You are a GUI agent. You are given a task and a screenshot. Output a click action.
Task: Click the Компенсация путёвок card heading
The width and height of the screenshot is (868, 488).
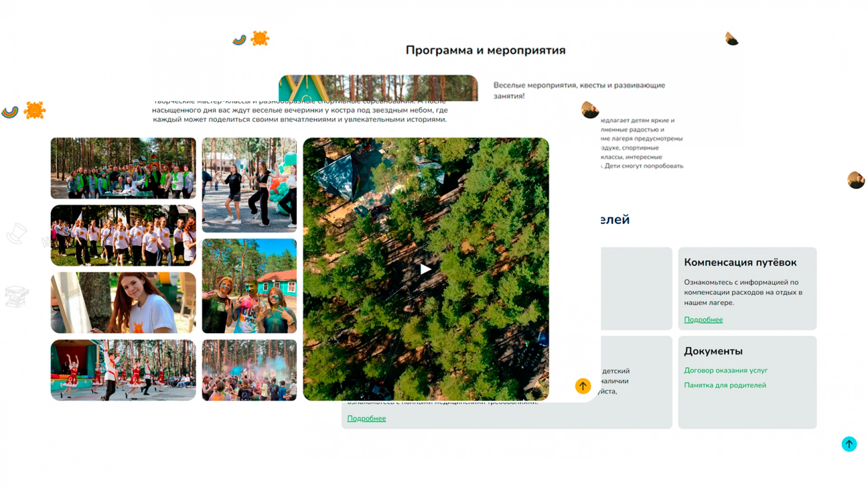coord(740,262)
